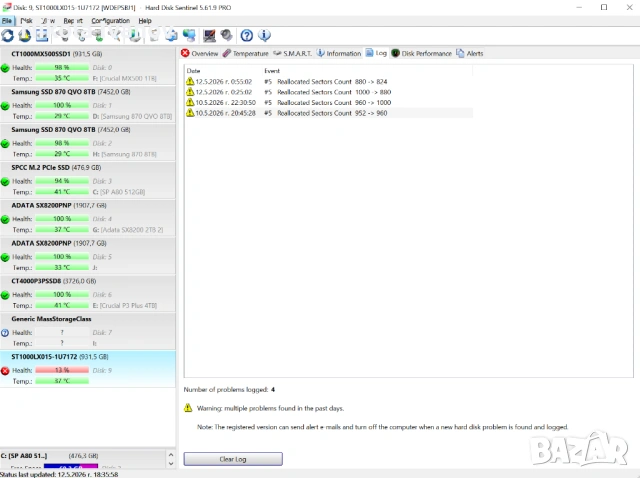Select the ST1000LX015-1U7172 disk
This screenshot has width=640, height=478.
(88, 369)
